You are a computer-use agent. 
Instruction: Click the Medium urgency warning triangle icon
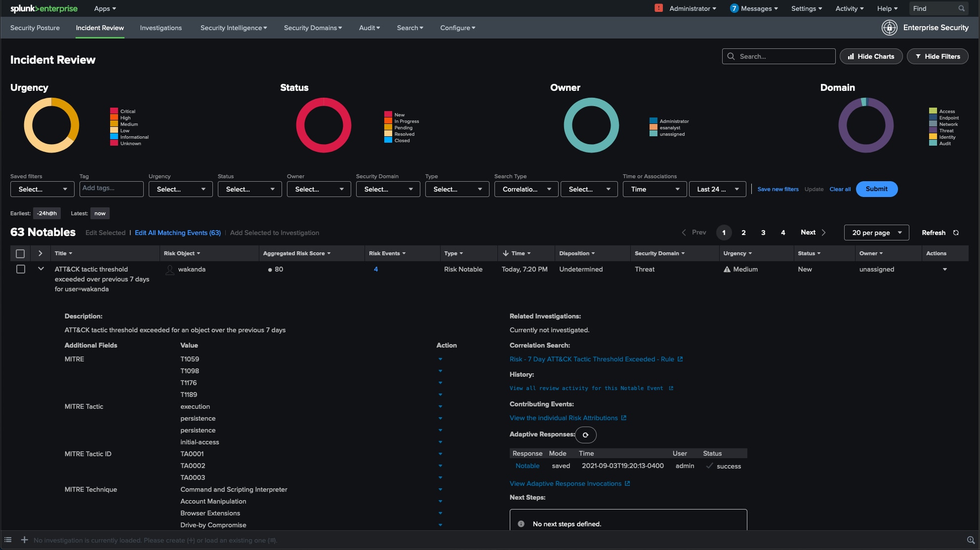point(727,269)
